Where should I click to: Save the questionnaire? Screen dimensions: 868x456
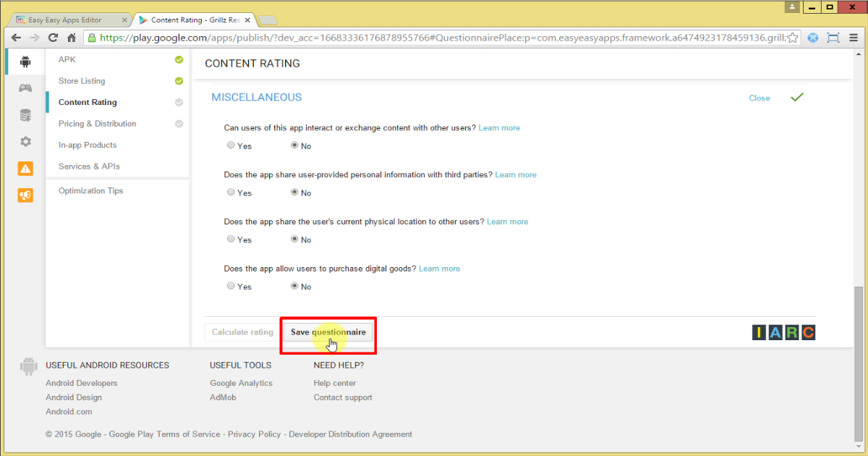[x=328, y=332]
